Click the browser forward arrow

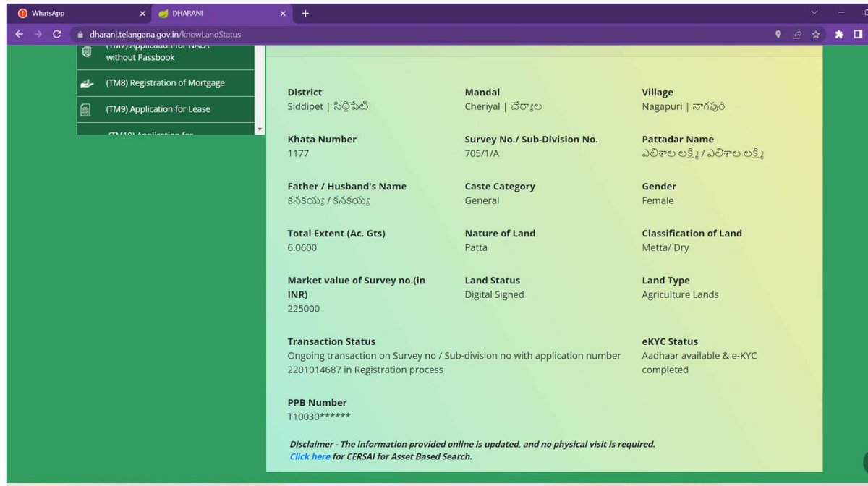[x=38, y=34]
